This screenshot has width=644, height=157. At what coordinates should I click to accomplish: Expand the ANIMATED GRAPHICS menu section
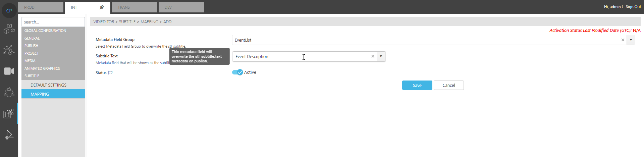42,68
